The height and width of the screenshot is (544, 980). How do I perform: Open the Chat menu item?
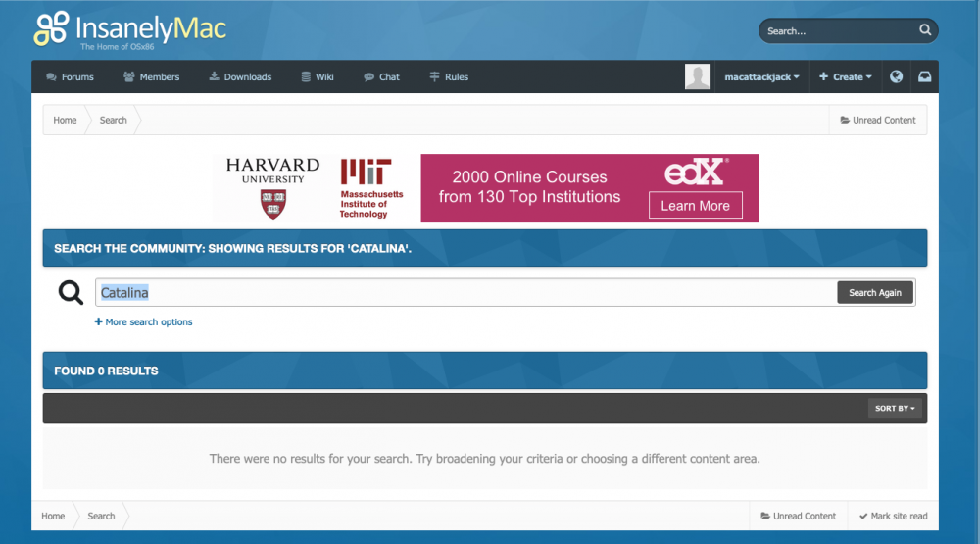(382, 76)
